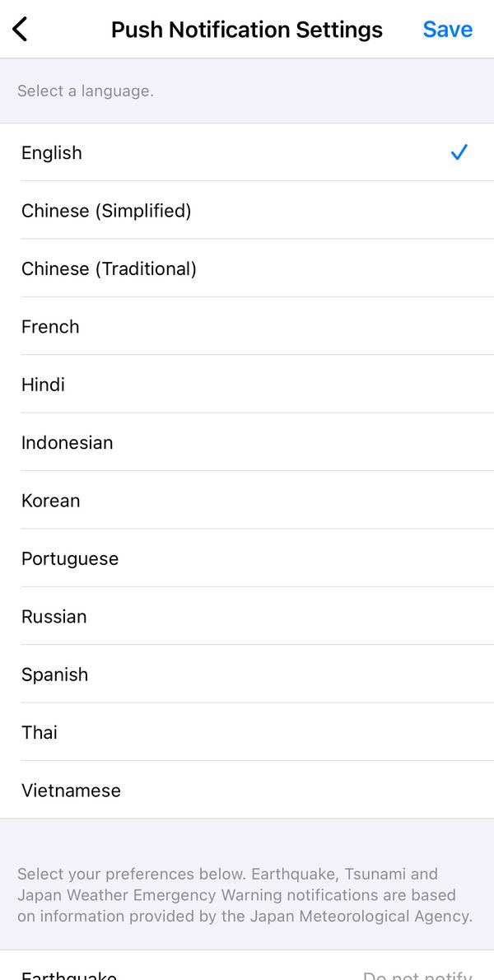The width and height of the screenshot is (494, 980).
Task: Open the Earthquake notification preference row
Action: (247, 967)
